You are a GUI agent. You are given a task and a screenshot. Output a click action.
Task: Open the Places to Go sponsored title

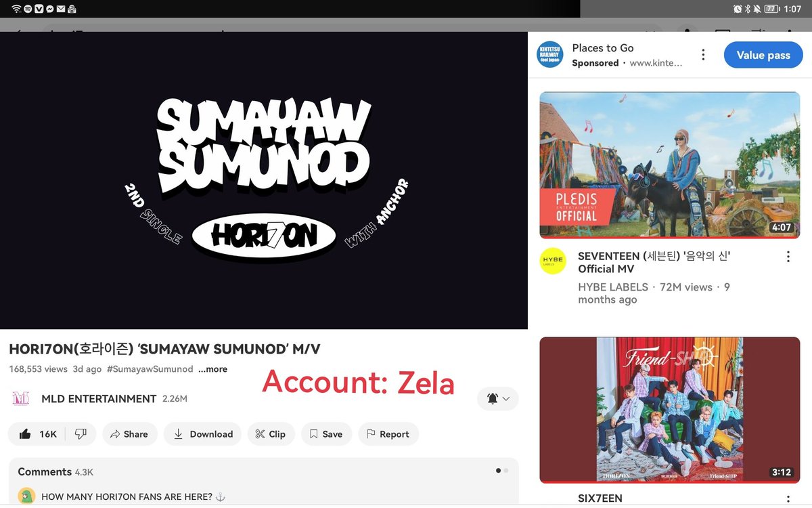[x=603, y=48]
